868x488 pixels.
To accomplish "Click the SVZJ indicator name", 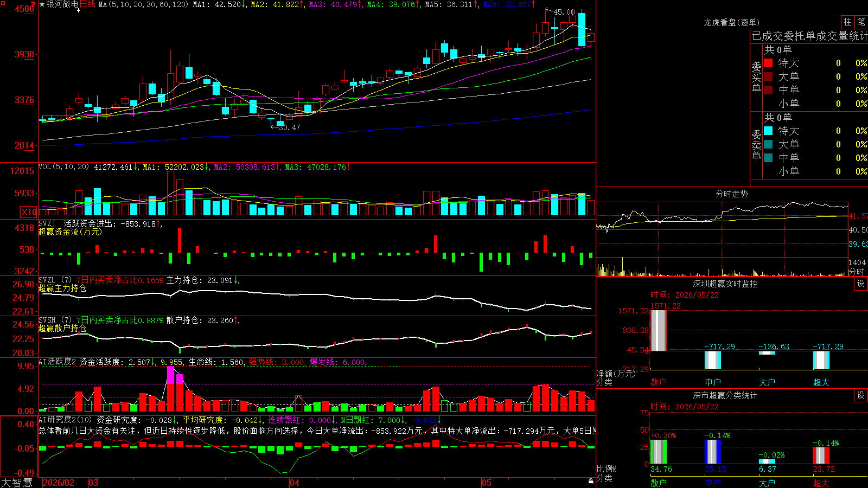I will click(x=47, y=223).
